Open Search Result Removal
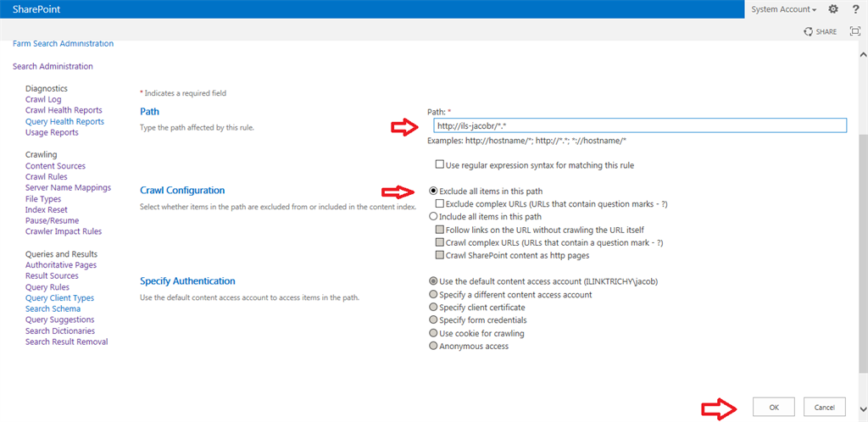The height and width of the screenshot is (422, 868). coord(66,341)
